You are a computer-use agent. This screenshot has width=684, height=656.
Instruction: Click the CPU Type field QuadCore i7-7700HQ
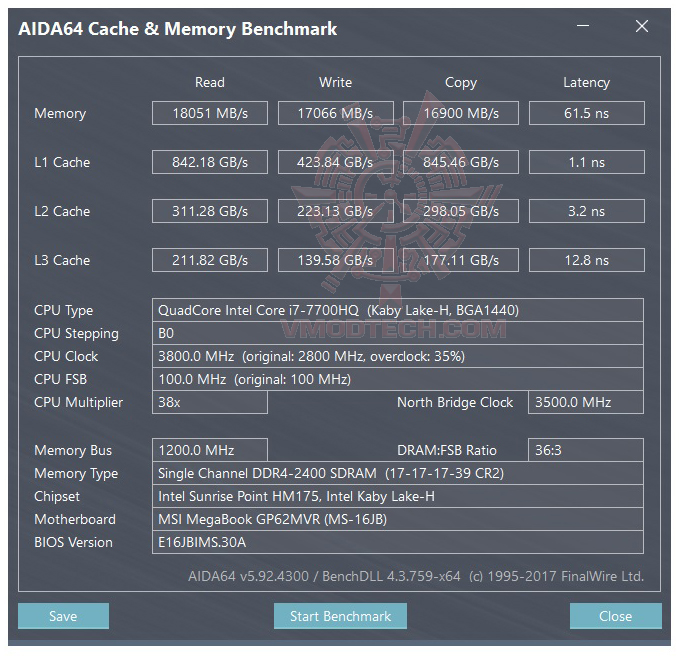coord(398,310)
